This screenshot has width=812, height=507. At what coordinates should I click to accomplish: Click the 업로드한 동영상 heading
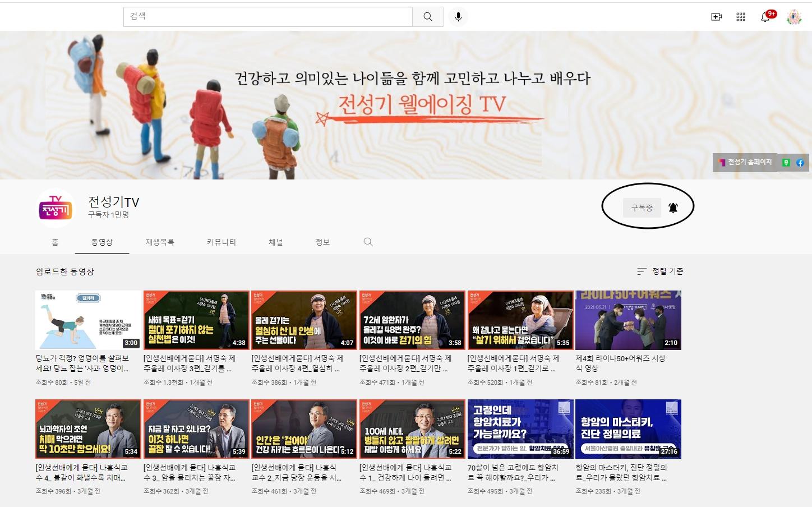click(65, 271)
